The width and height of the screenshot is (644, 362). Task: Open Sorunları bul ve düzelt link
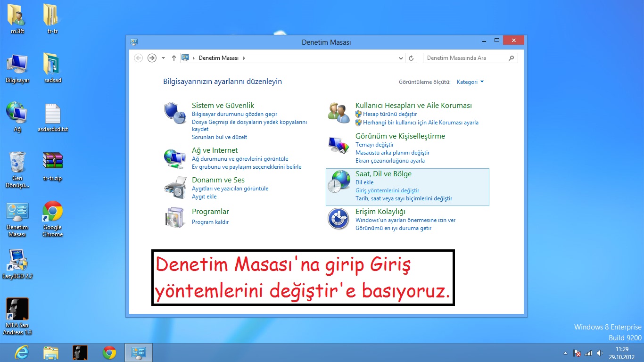(219, 137)
